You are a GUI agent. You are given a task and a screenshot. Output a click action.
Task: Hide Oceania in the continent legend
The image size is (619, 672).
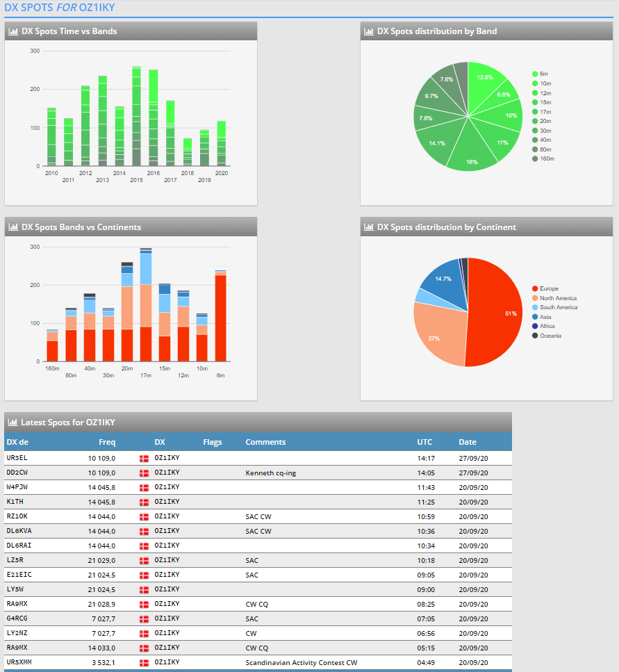click(550, 336)
